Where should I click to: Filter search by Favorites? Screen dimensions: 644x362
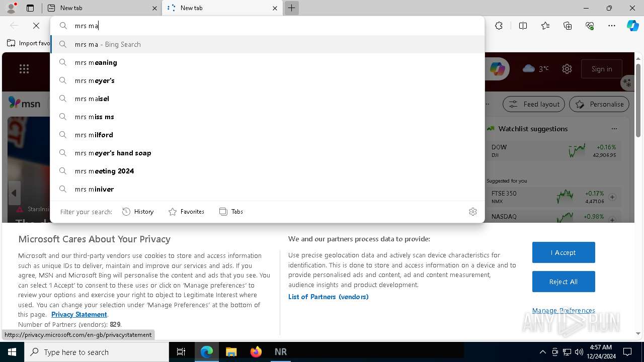pyautogui.click(x=186, y=212)
